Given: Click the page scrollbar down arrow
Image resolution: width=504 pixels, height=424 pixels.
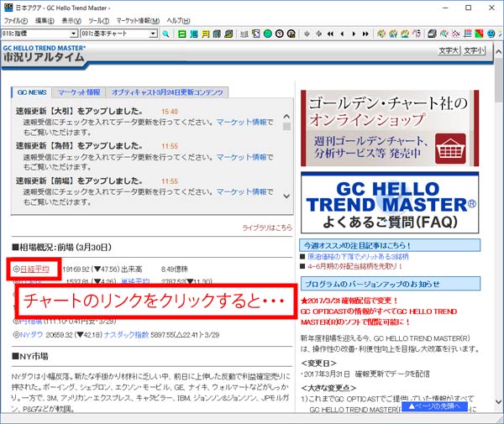Looking at the screenshot, I should [498, 401].
